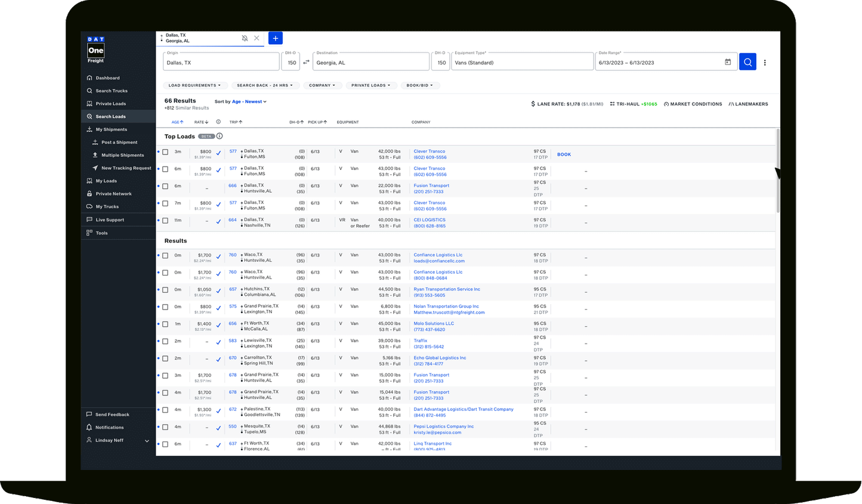Open a new search with the plus icon

(275, 38)
